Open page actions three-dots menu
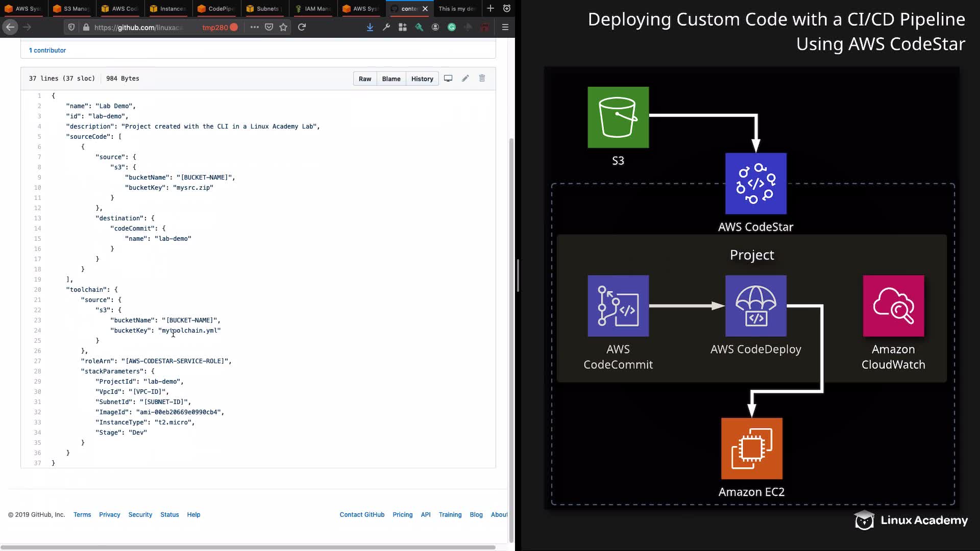Viewport: 980px width, 551px height. 254,27
